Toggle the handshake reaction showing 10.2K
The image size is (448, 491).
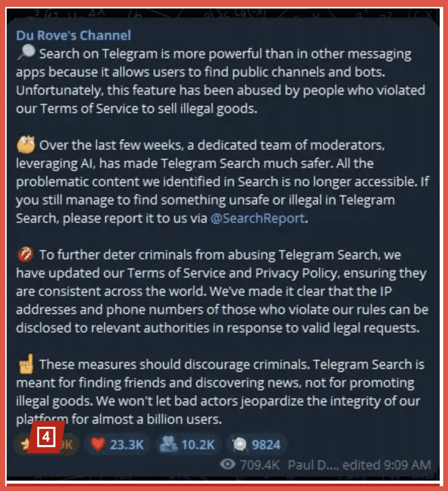click(x=188, y=444)
